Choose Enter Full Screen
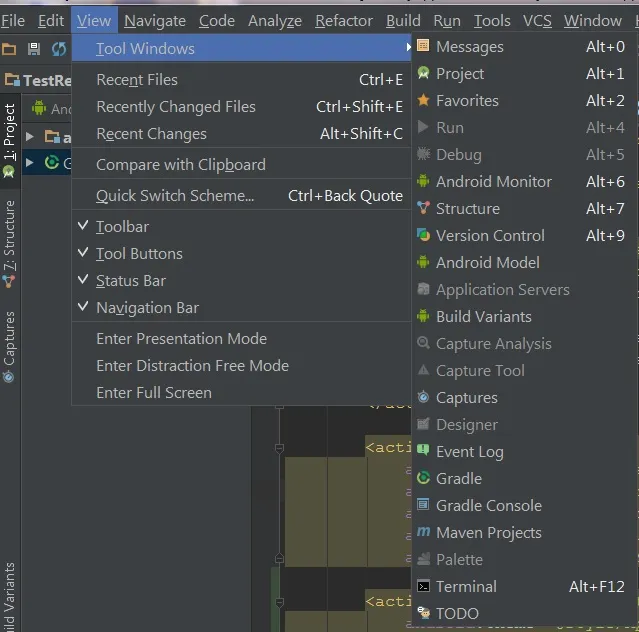This screenshot has height=632, width=639. click(x=241, y=392)
